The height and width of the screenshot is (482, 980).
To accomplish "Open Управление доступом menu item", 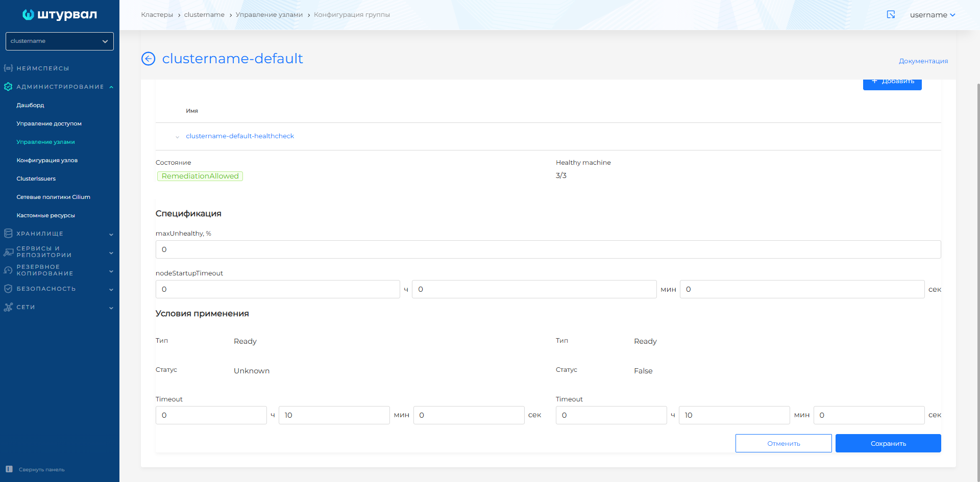I will 49,123.
